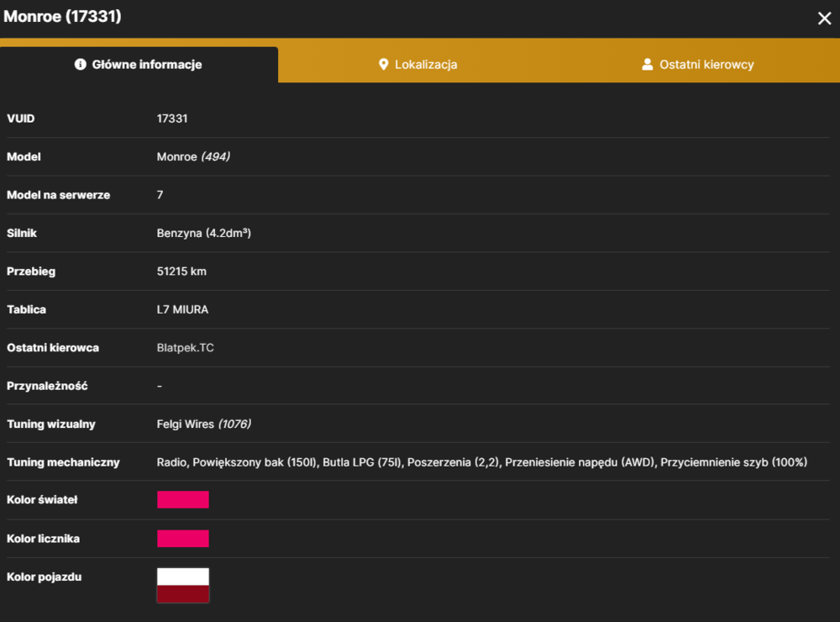Click the Kolor świateł label
Image resolution: width=840 pixels, height=622 pixels.
click(42, 500)
